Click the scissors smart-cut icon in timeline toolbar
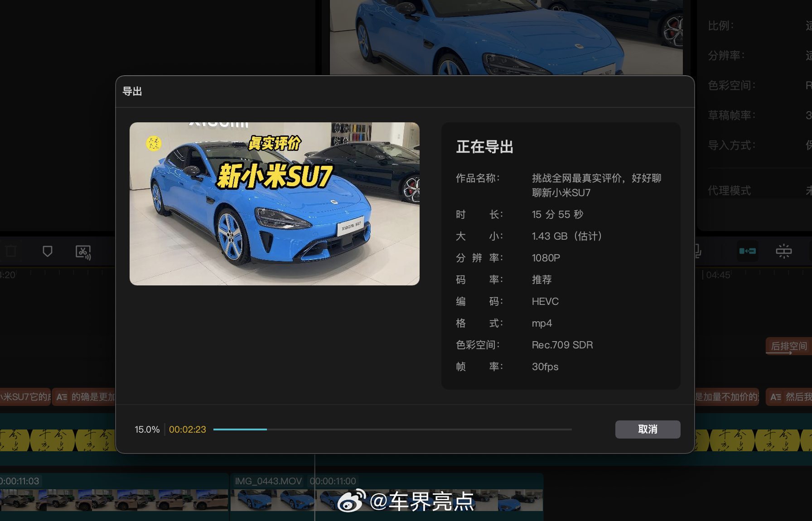This screenshot has width=812, height=521. 83,252
